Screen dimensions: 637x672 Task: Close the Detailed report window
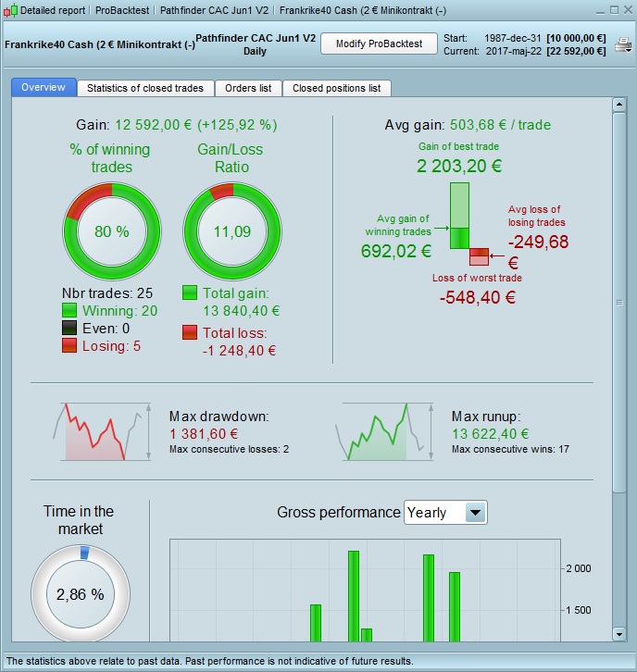click(x=628, y=10)
